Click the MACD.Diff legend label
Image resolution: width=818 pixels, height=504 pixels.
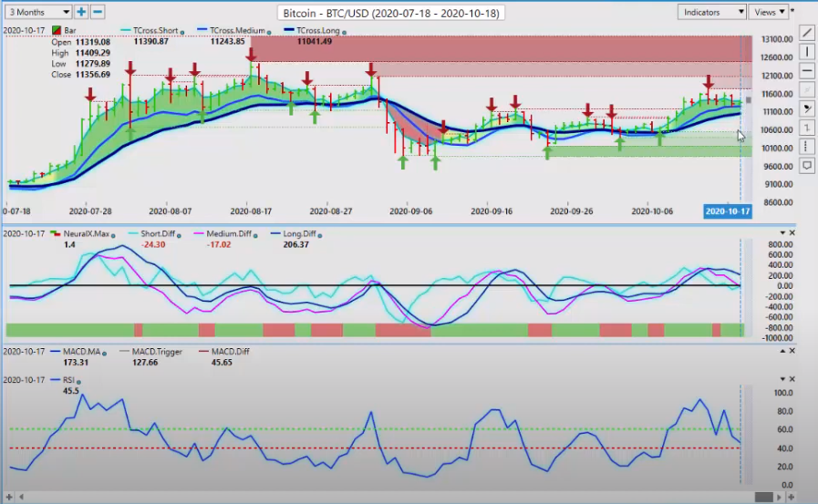tap(230, 351)
